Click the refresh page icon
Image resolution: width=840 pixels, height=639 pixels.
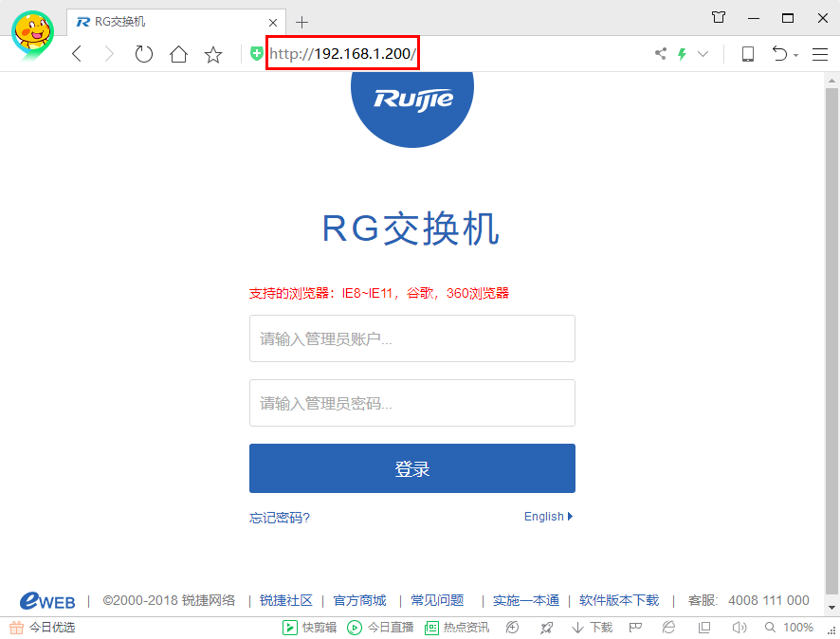143,54
